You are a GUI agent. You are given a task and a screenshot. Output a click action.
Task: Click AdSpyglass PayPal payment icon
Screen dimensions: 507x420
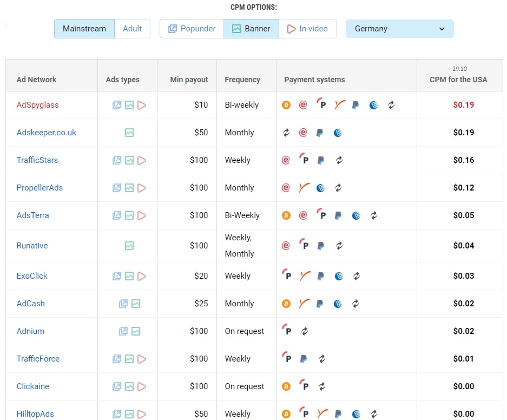pyautogui.click(x=355, y=105)
